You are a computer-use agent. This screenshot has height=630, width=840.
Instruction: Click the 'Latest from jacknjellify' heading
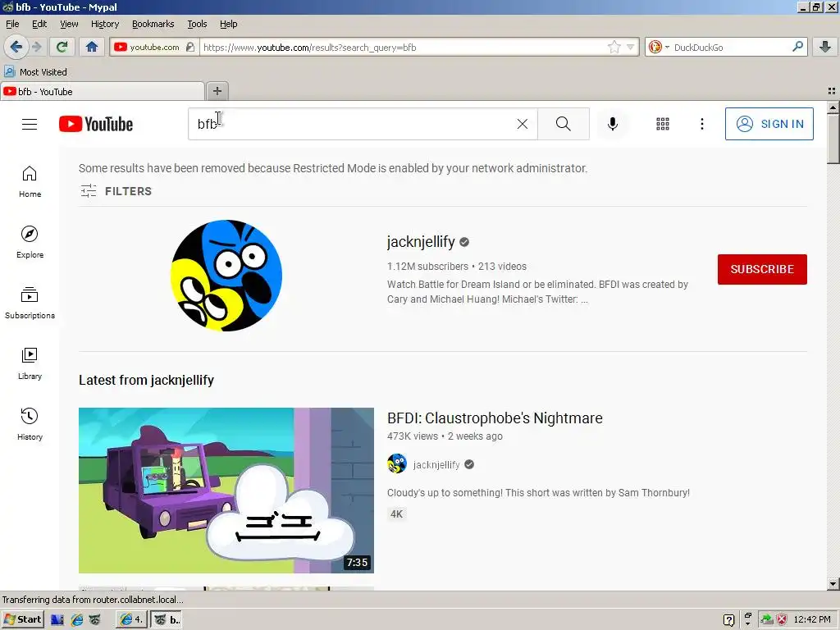click(146, 380)
